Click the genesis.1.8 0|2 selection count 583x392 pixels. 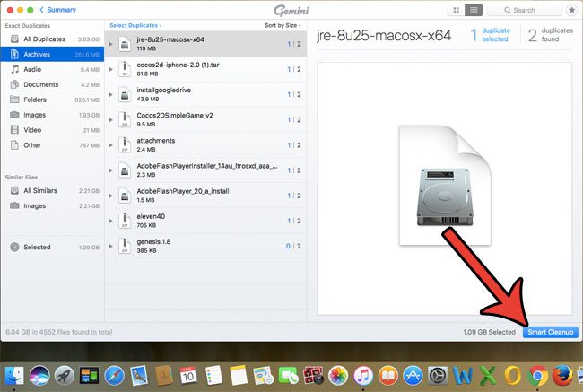click(293, 246)
